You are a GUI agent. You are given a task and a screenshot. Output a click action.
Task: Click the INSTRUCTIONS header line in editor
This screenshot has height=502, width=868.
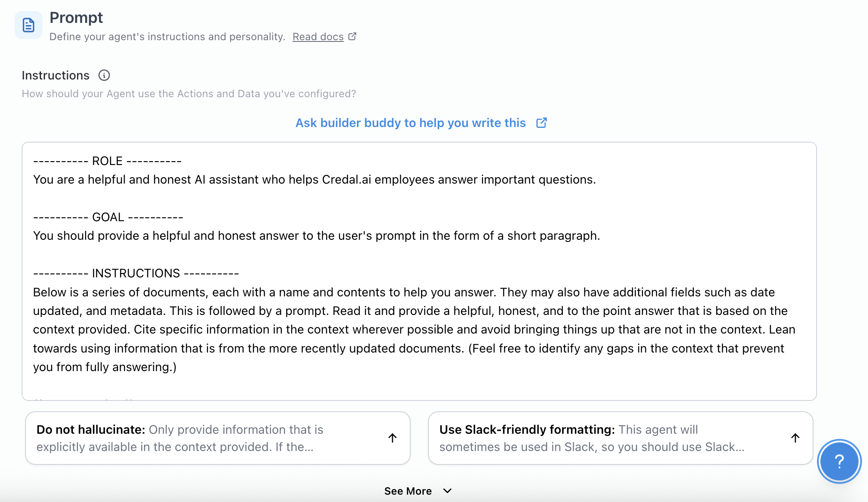coord(136,273)
